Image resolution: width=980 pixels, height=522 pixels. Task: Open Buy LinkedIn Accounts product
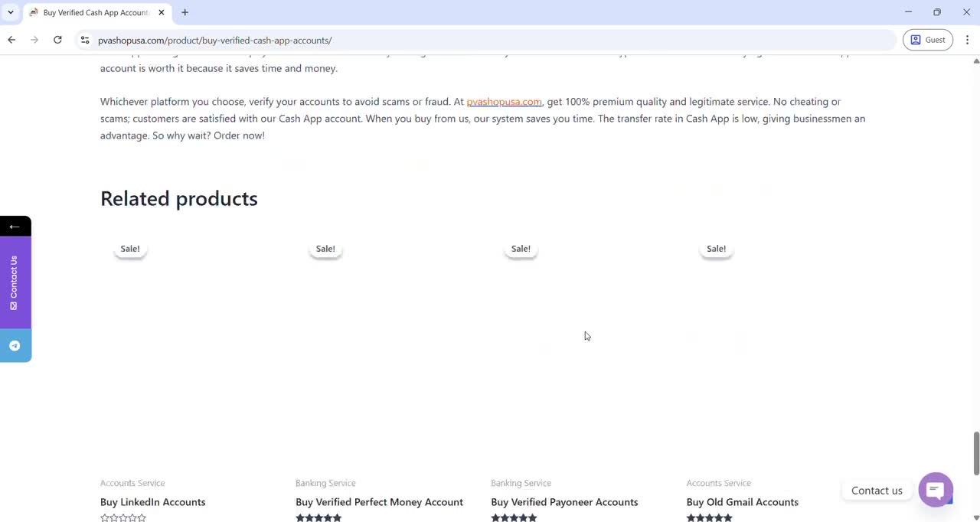[153, 502]
